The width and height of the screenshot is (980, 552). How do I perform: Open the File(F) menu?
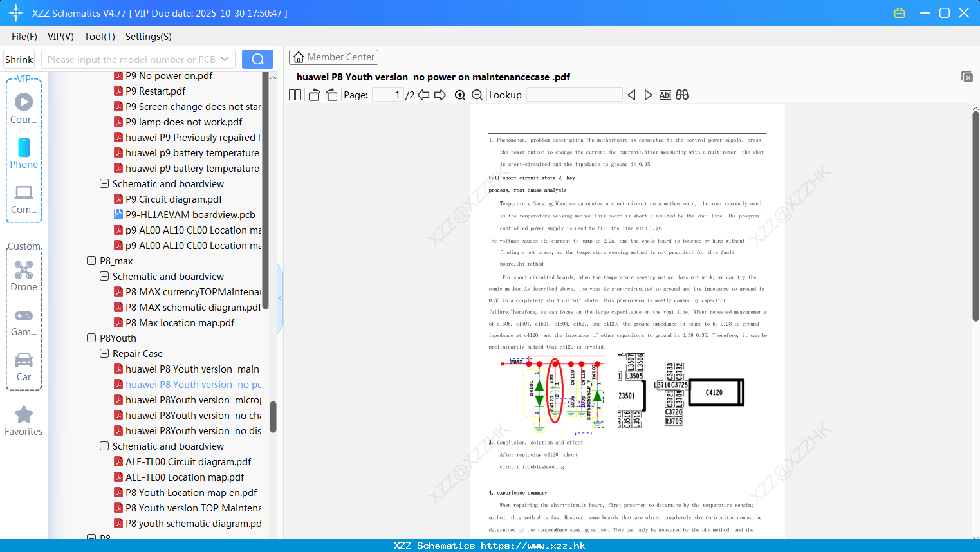pyautogui.click(x=24, y=37)
